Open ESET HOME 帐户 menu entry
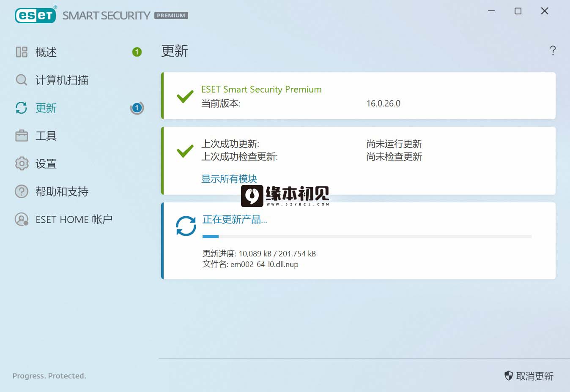Image resolution: width=570 pixels, height=392 pixels. point(74,219)
